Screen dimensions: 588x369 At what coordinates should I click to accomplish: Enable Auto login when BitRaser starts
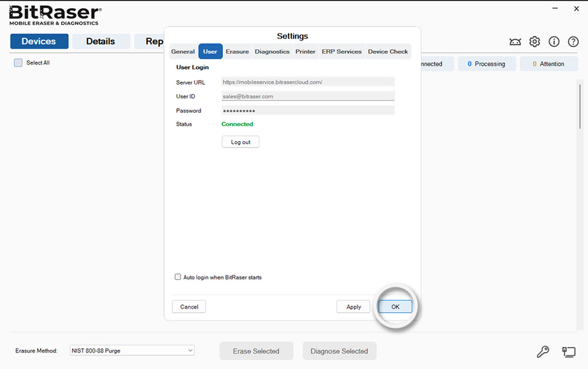click(x=178, y=277)
